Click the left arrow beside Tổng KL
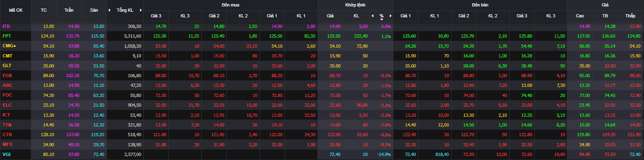This screenshot has width=644, height=160. click(x=109, y=10)
